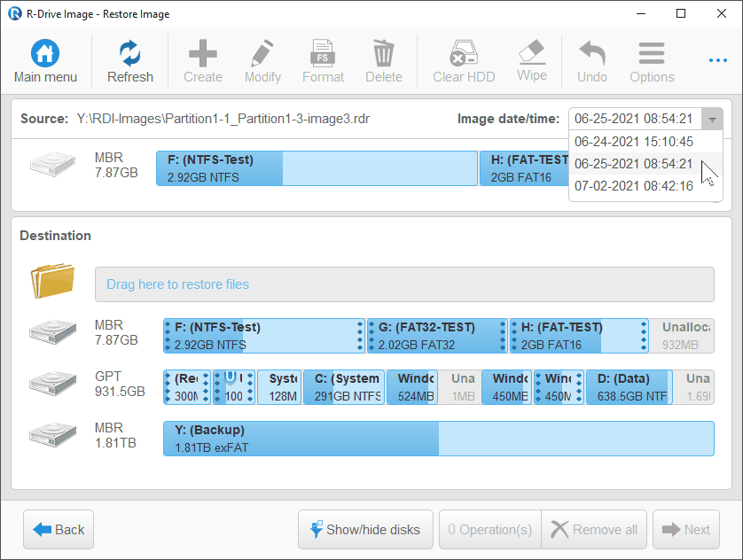Select the MBR 1.81TB disk icon
This screenshot has width=743, height=560.
pos(52,434)
